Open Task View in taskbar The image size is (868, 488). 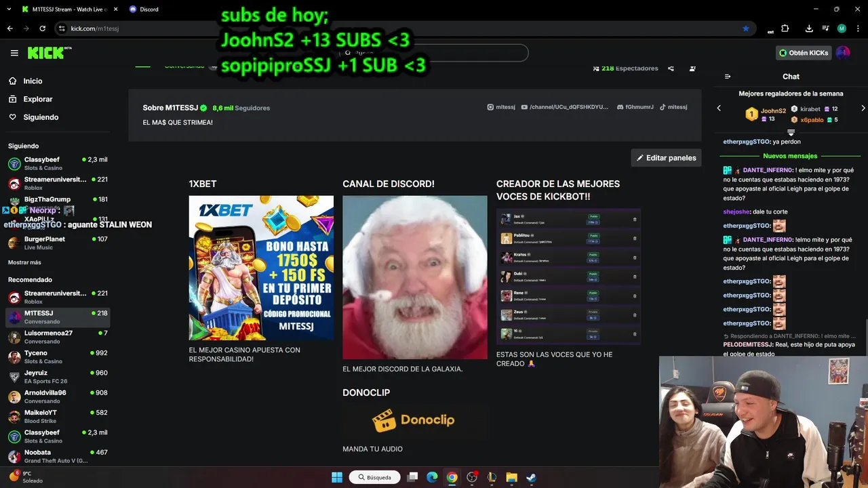click(412, 477)
